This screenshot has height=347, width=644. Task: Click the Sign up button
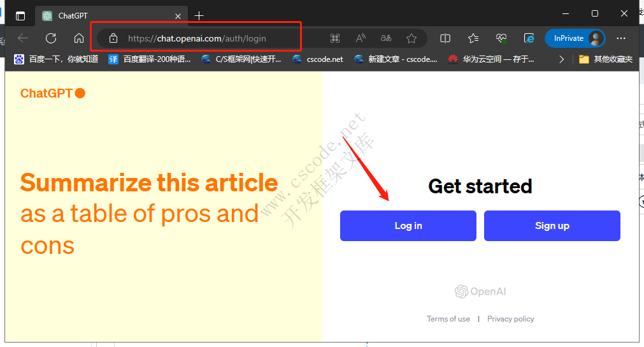552,226
